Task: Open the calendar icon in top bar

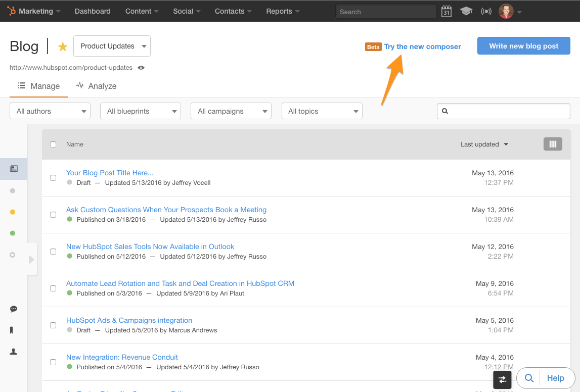Action: (x=447, y=12)
